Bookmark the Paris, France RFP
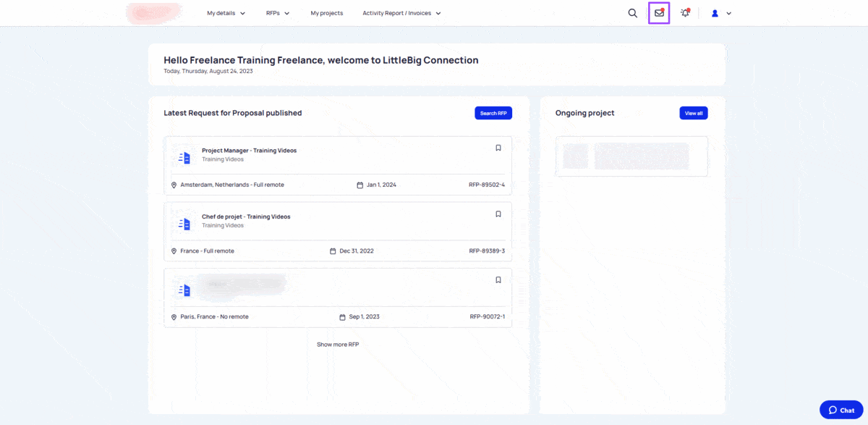 point(498,279)
